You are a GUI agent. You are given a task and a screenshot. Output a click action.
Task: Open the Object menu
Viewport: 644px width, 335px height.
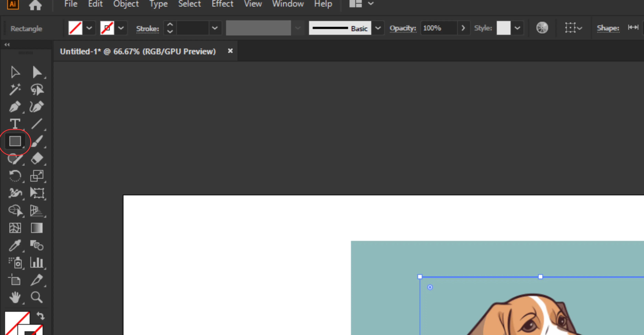point(126,4)
